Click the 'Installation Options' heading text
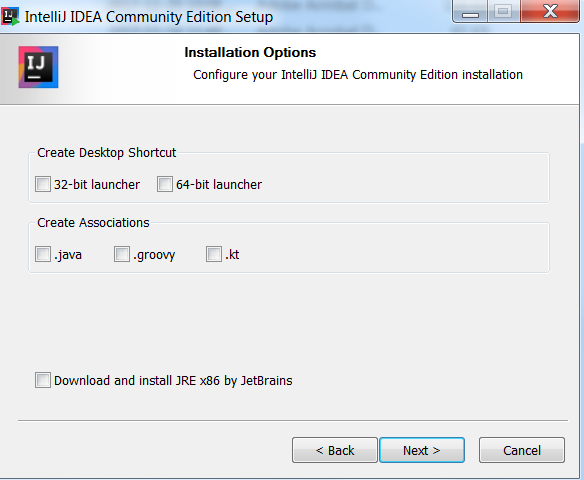This screenshot has height=480, width=584. coord(250,52)
